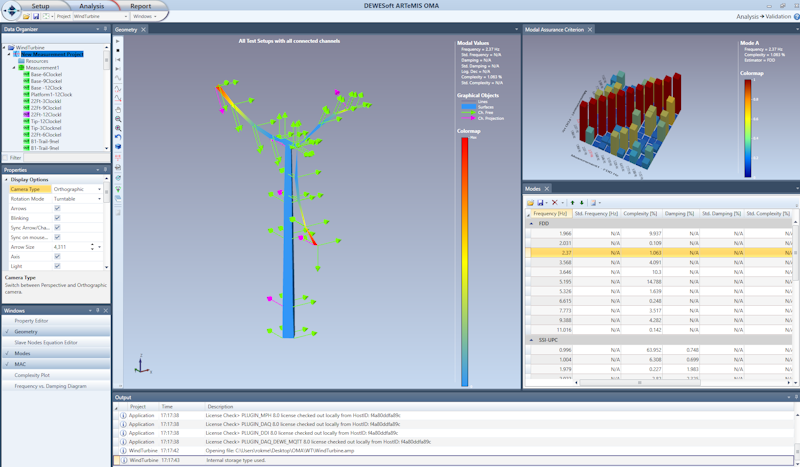Image resolution: width=800 pixels, height=467 pixels.
Task: Toggle the Light checkbox
Action: tap(57, 266)
